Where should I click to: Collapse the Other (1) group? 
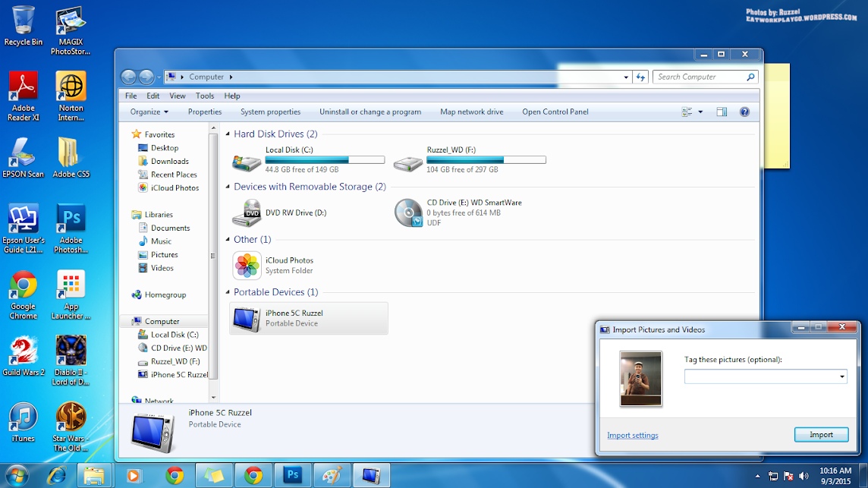228,239
